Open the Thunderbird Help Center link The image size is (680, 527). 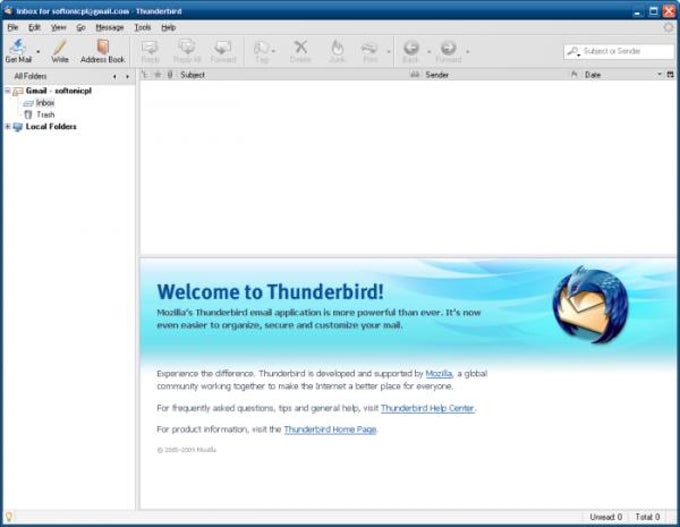tap(427, 408)
